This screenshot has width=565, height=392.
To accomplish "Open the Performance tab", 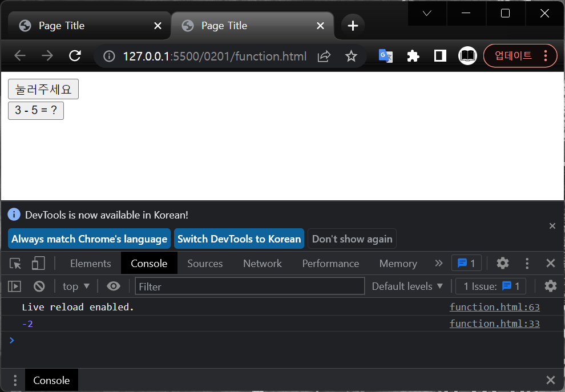I will [330, 264].
